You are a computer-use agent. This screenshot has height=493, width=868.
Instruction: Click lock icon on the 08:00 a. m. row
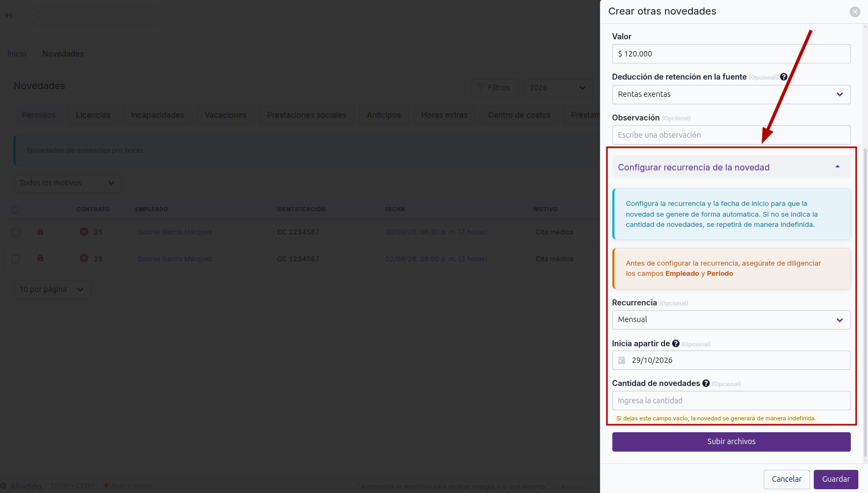coord(40,258)
